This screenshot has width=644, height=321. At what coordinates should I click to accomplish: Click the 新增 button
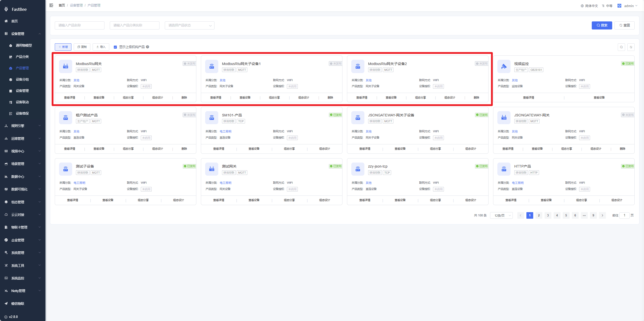(63, 47)
